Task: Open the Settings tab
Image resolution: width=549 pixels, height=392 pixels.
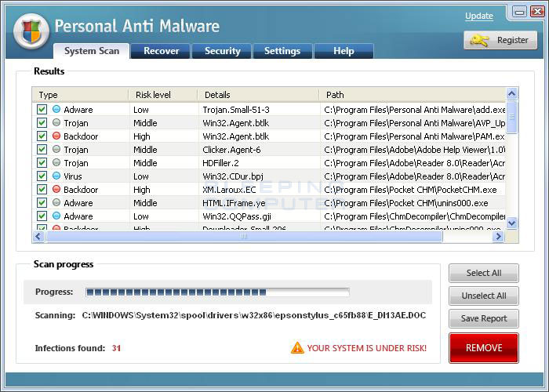Action: click(x=282, y=51)
